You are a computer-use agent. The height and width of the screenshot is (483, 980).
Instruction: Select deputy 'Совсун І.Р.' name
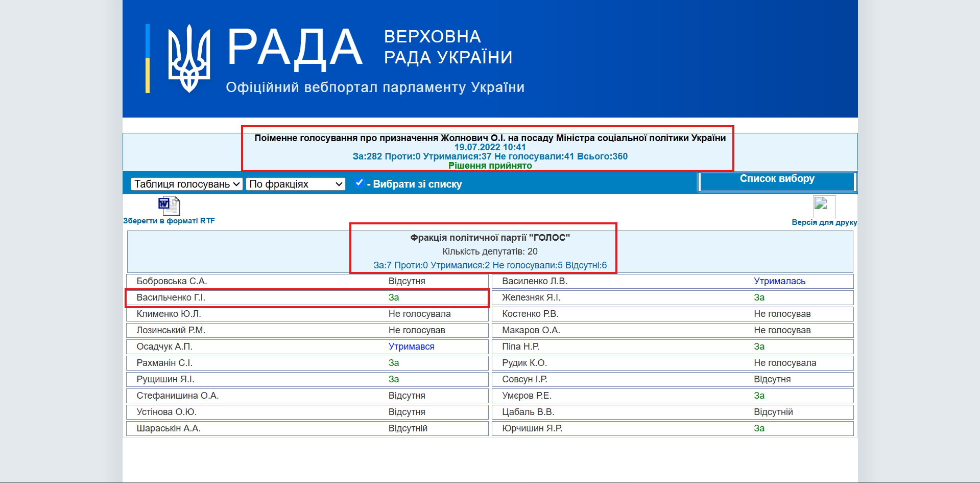pyautogui.click(x=525, y=379)
